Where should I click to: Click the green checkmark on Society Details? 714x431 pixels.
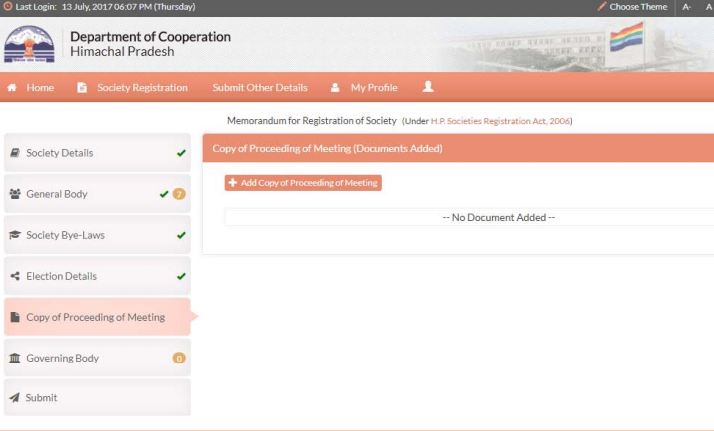tap(180, 153)
